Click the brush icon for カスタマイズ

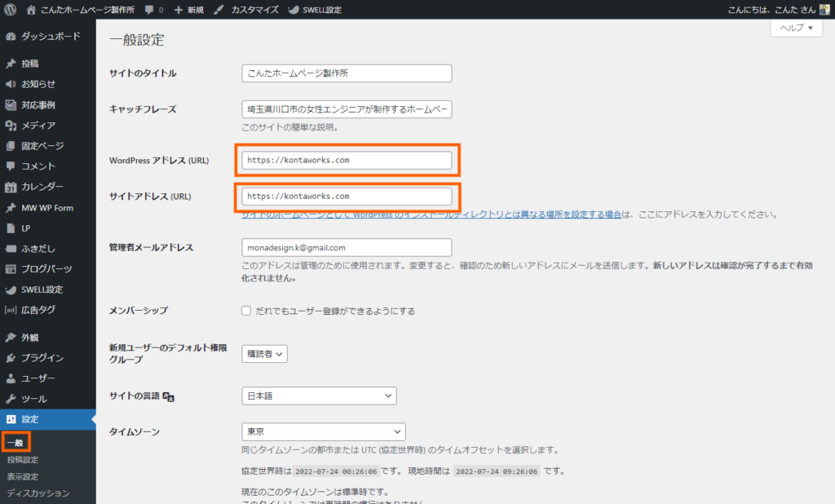coord(219,10)
